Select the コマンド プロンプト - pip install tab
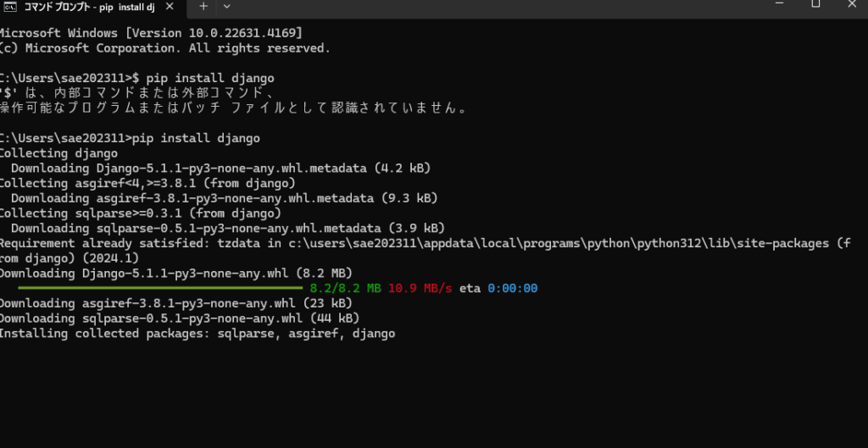Image resolution: width=868 pixels, height=448 pixels. coord(93,7)
